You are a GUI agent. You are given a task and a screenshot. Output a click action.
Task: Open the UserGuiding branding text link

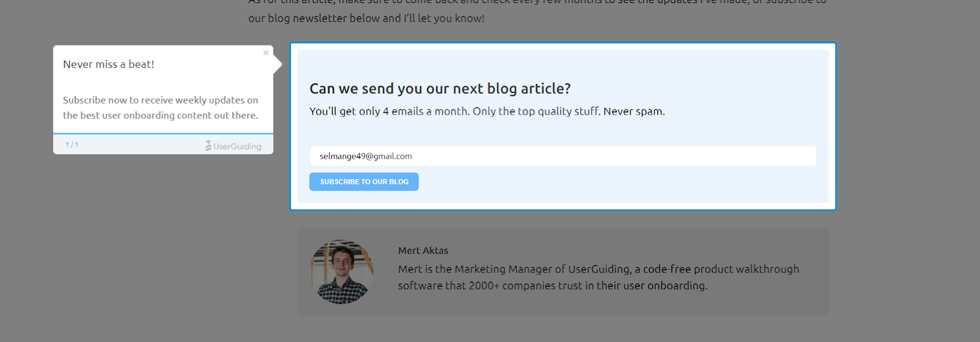237,146
